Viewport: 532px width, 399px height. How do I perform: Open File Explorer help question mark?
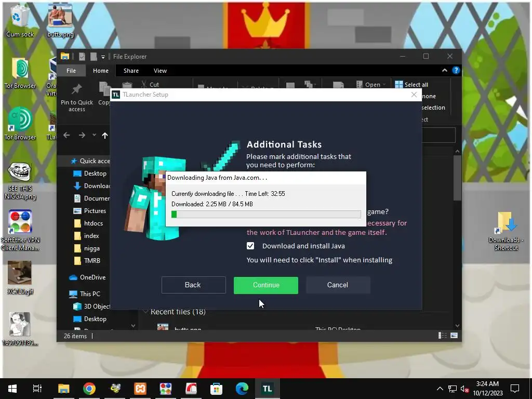pos(456,71)
